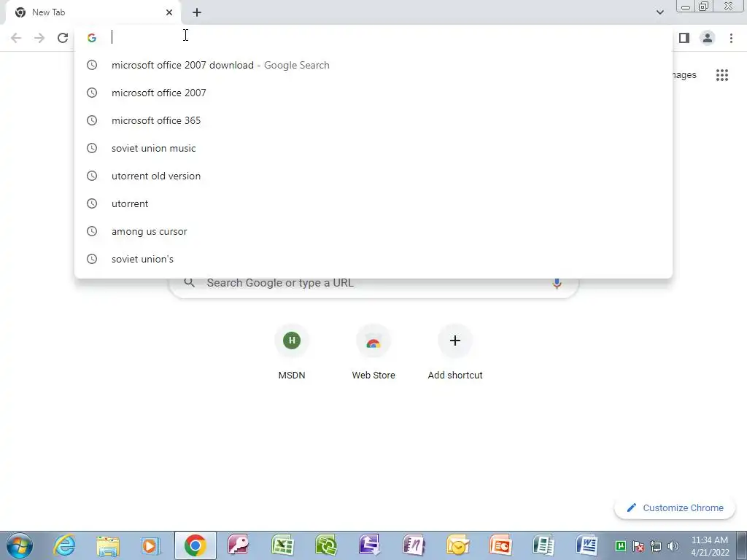The image size is (747, 560).
Task: Choose suggestion microsoft office 365
Action: (x=373, y=120)
